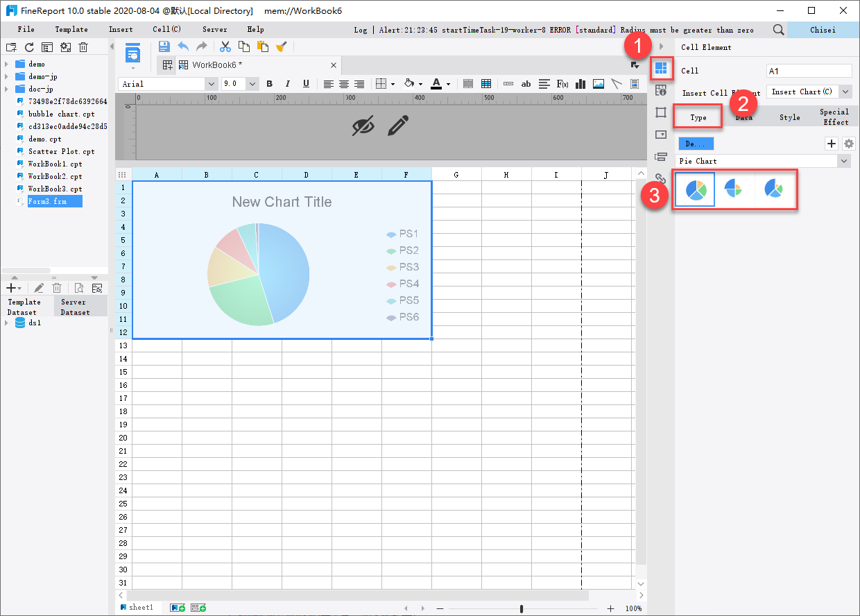The width and height of the screenshot is (860, 616).
Task: Toggle bold formatting
Action: coord(269,83)
